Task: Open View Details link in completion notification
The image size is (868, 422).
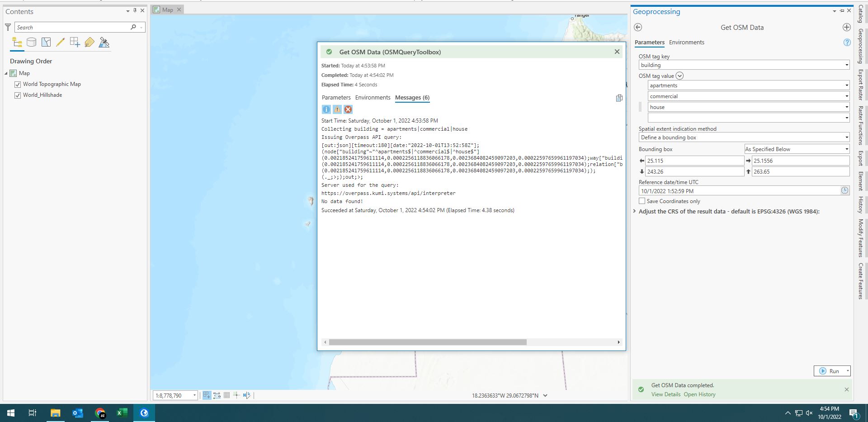Action: 665,394
